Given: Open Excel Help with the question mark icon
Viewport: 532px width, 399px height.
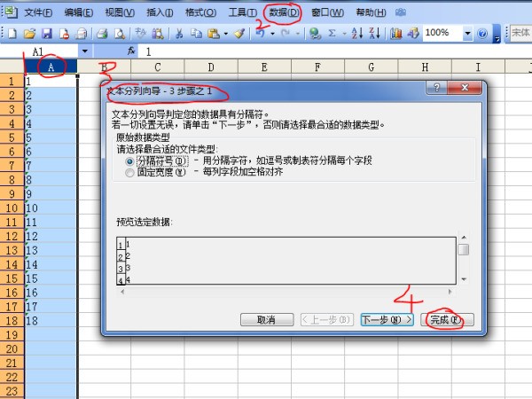Looking at the screenshot, I should (482, 34).
